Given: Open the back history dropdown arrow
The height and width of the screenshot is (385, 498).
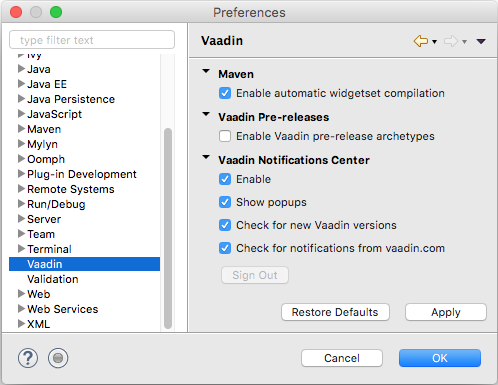Looking at the screenshot, I should (x=434, y=42).
